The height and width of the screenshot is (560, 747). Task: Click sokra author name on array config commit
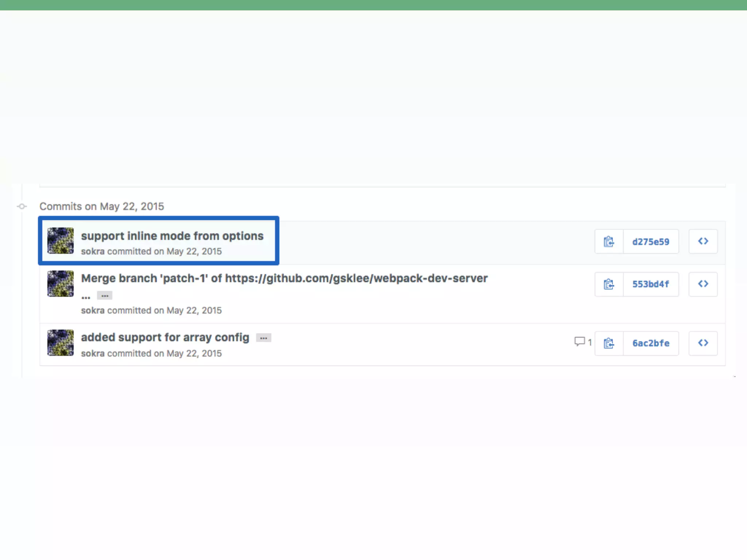[x=93, y=353]
